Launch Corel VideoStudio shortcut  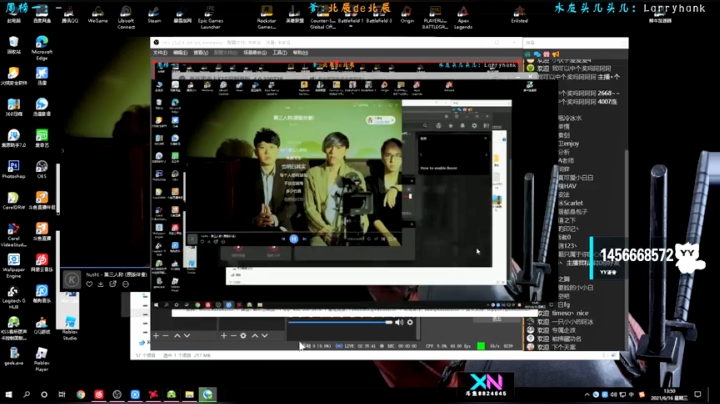tap(13, 234)
